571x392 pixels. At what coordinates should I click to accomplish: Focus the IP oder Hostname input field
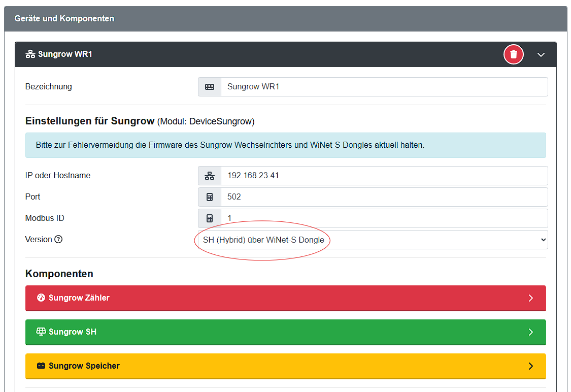[x=384, y=176]
